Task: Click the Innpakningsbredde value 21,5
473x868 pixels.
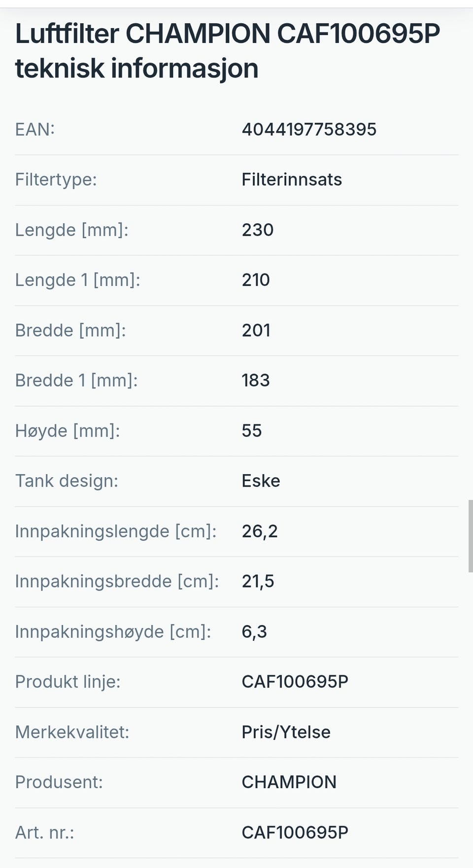Action: pyautogui.click(x=258, y=582)
